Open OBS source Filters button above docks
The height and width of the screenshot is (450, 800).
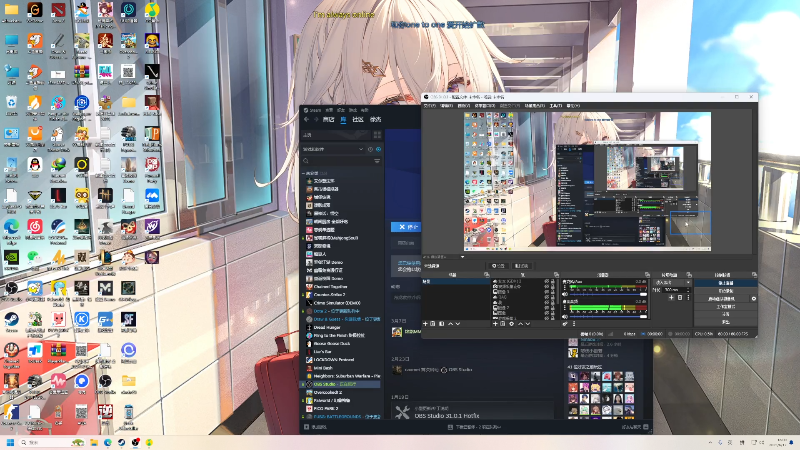click(x=521, y=266)
